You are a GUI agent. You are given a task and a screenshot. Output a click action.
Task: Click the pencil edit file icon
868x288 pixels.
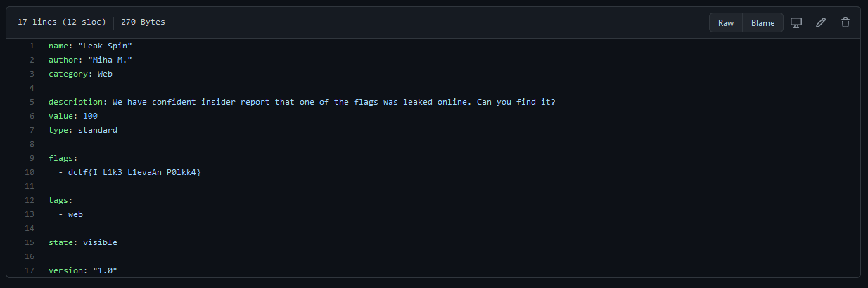point(821,22)
